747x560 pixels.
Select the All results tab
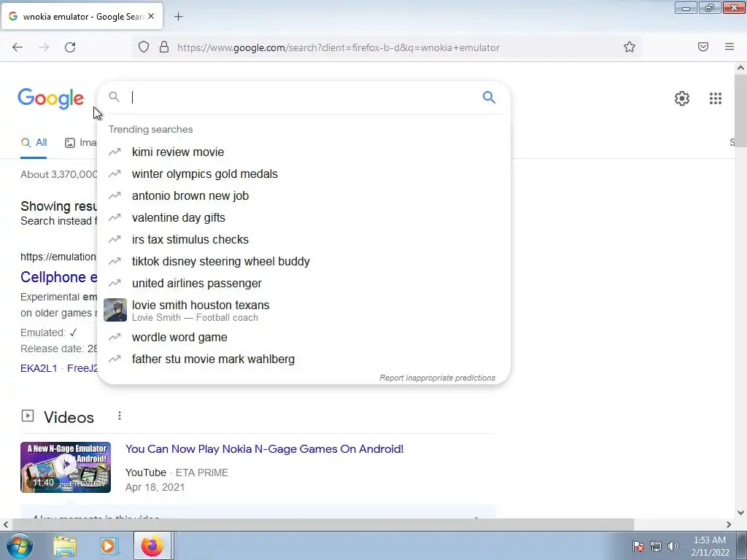point(34,142)
